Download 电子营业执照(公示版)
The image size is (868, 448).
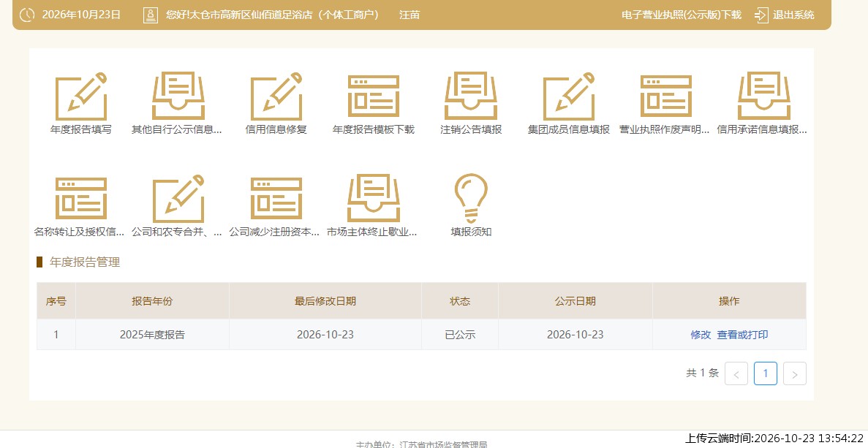(x=682, y=15)
